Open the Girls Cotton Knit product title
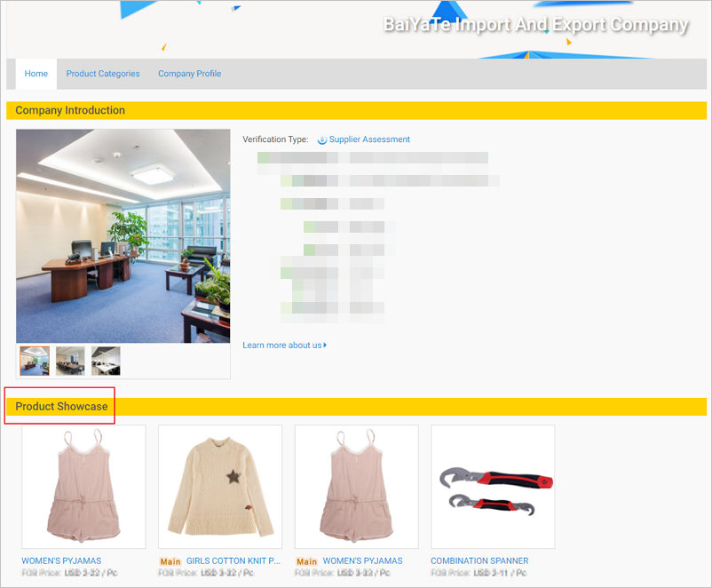This screenshot has height=588, width=712. tap(233, 561)
